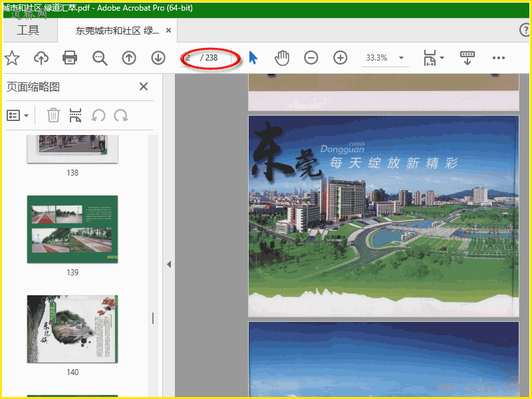Click the thumbnail panel scrollbar handle
The height and width of the screenshot is (399, 532).
153,318
